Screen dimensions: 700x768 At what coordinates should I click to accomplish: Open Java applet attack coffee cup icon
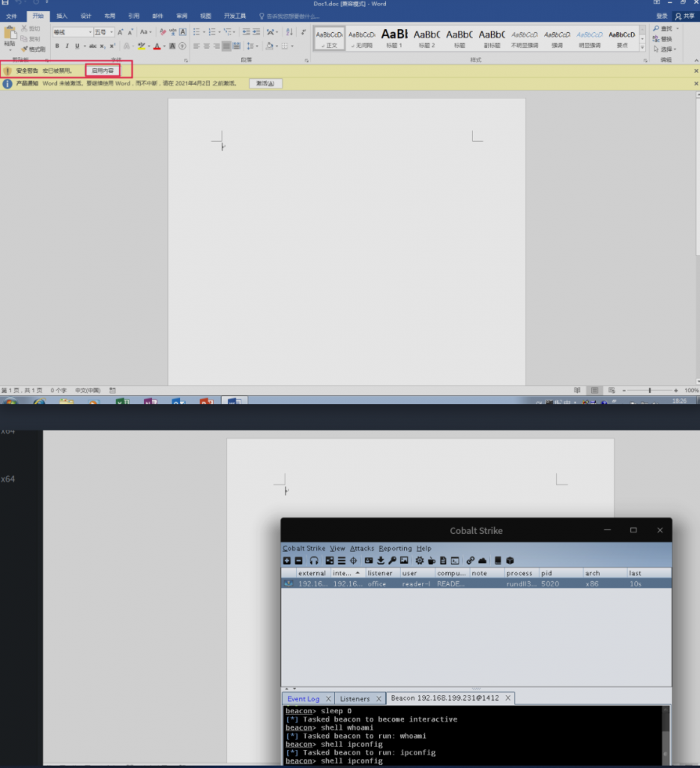tap(431, 560)
